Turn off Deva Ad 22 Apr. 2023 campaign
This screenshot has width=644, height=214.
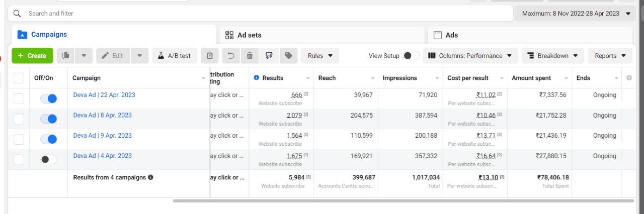point(48,98)
